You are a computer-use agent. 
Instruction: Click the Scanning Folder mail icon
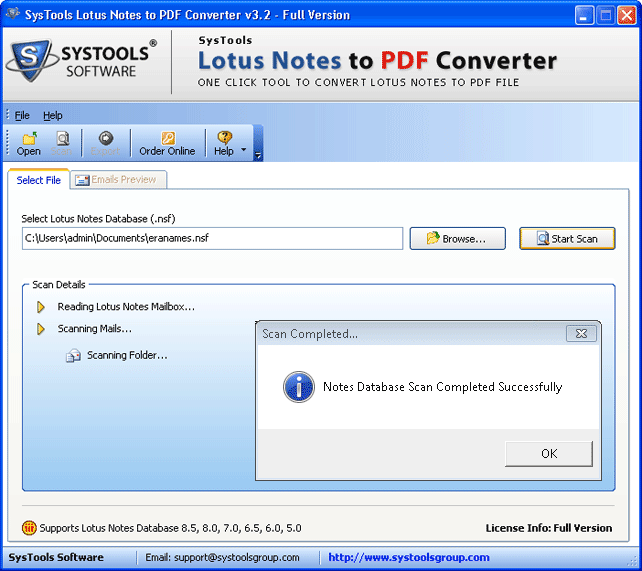pos(73,355)
